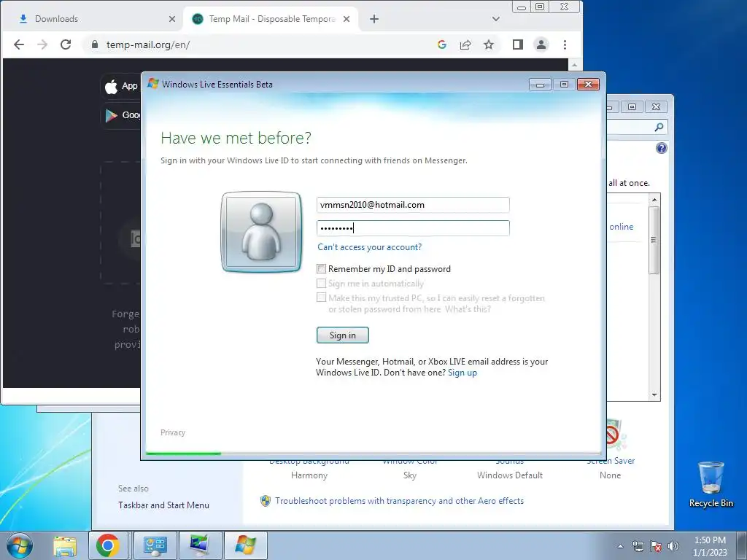Image resolution: width=747 pixels, height=560 pixels.
Task: Click the share page icon in Chrome
Action: (465, 44)
